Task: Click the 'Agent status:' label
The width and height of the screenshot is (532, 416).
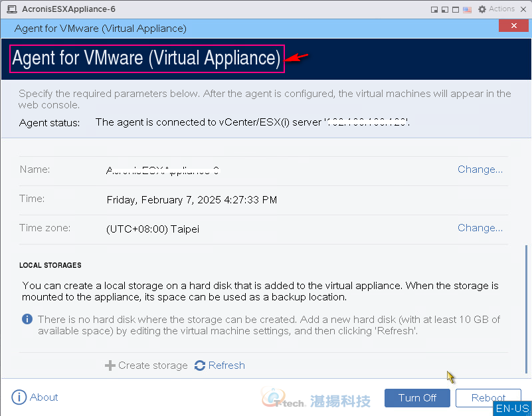Action: 50,122
